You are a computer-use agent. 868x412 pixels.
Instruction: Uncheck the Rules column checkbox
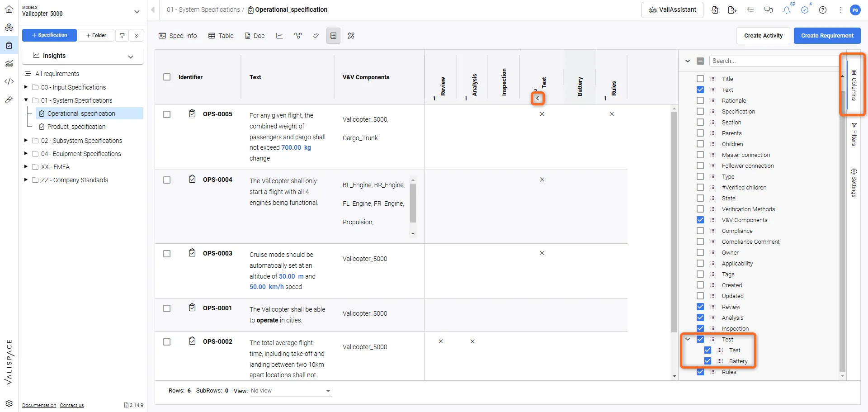(700, 372)
